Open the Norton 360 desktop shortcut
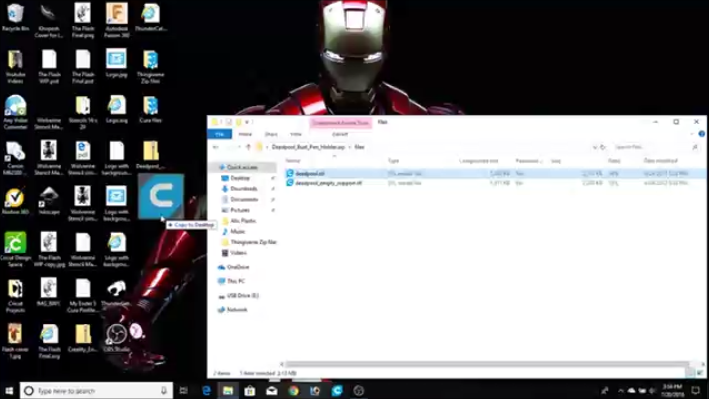The image size is (709, 399). [15, 201]
